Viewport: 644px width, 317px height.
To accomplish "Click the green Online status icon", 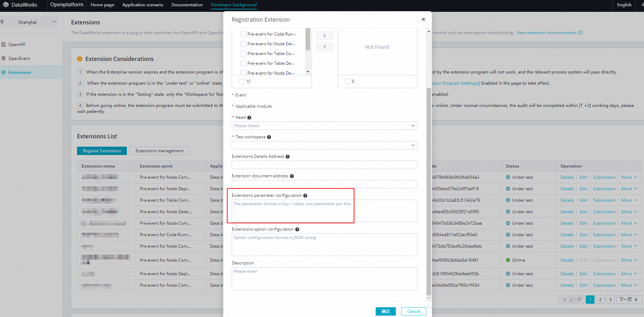I will (508, 260).
